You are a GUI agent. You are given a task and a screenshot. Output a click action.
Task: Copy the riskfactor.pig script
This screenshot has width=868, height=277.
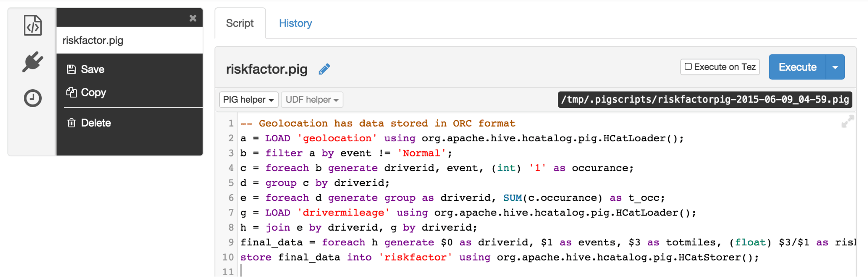tap(86, 92)
